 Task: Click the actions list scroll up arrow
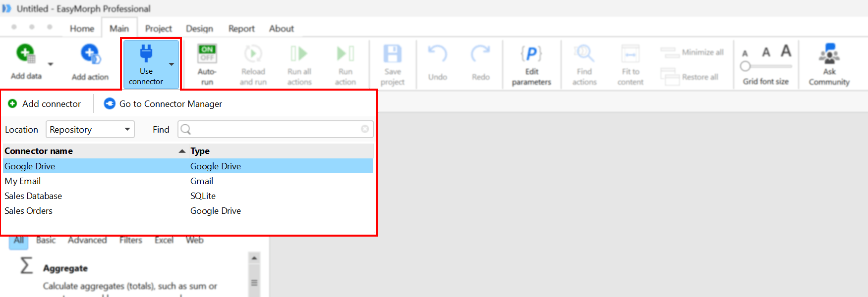254,258
